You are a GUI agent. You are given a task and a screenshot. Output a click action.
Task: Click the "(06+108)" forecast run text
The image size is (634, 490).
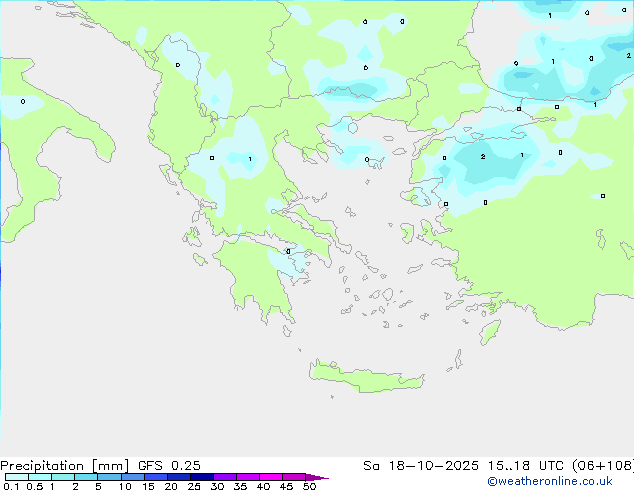tap(603, 466)
